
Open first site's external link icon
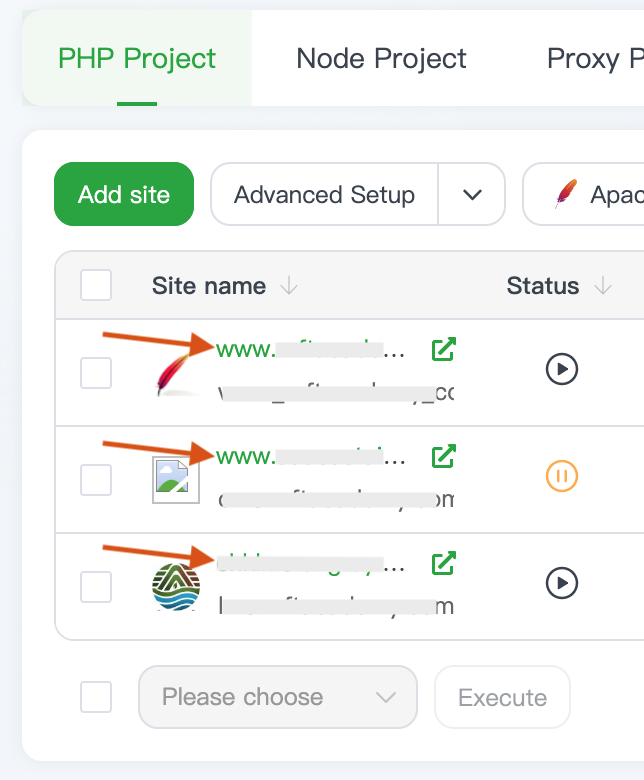443,350
